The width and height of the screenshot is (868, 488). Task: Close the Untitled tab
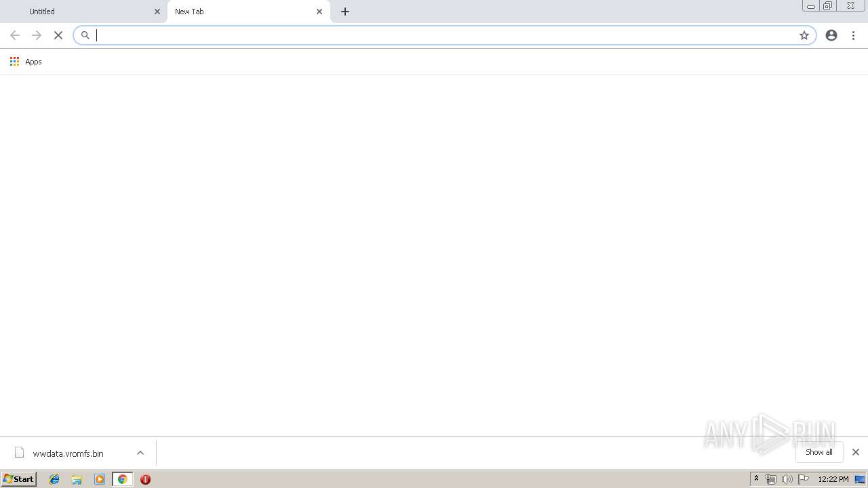click(x=157, y=12)
